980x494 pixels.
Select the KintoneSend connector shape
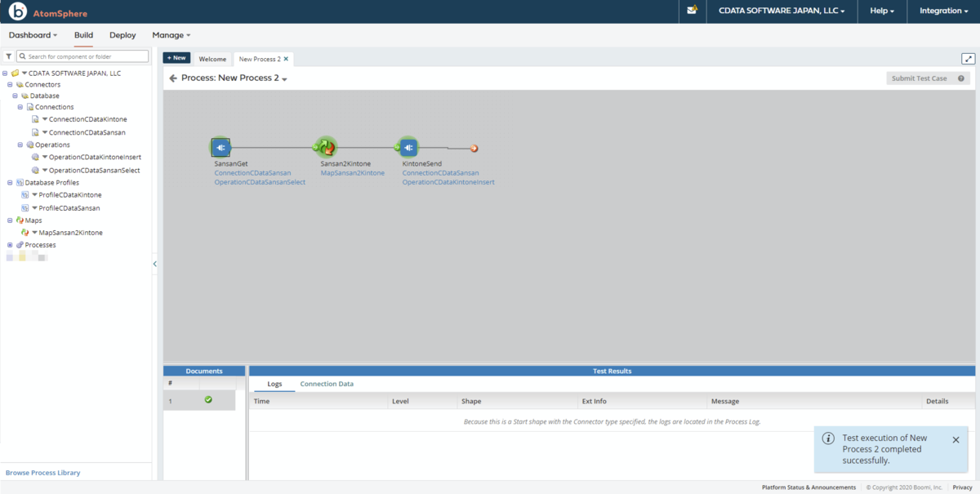click(x=408, y=148)
